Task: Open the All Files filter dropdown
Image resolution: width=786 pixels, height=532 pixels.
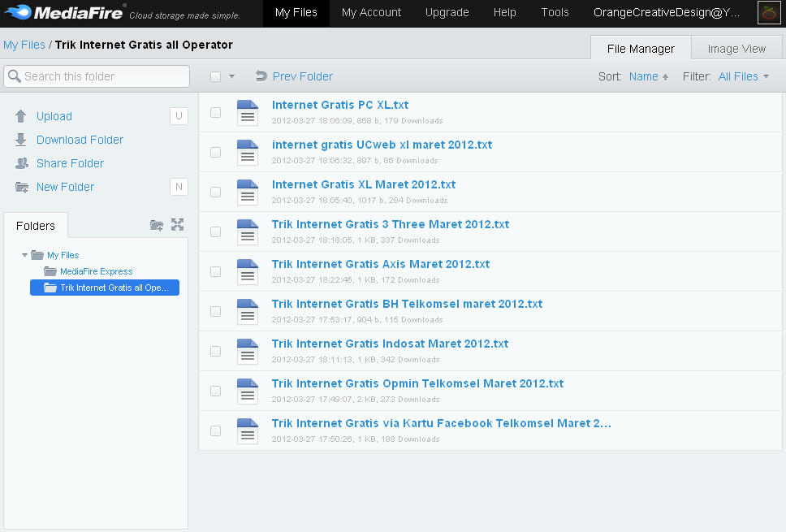Action: pos(744,76)
